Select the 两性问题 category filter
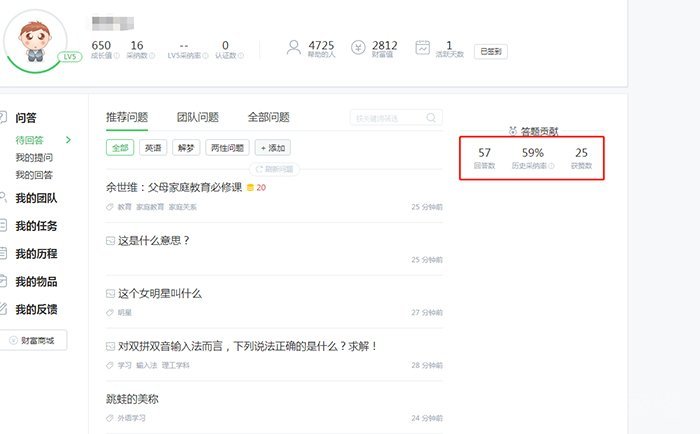Screen dimensions: 700x434 click(x=227, y=148)
